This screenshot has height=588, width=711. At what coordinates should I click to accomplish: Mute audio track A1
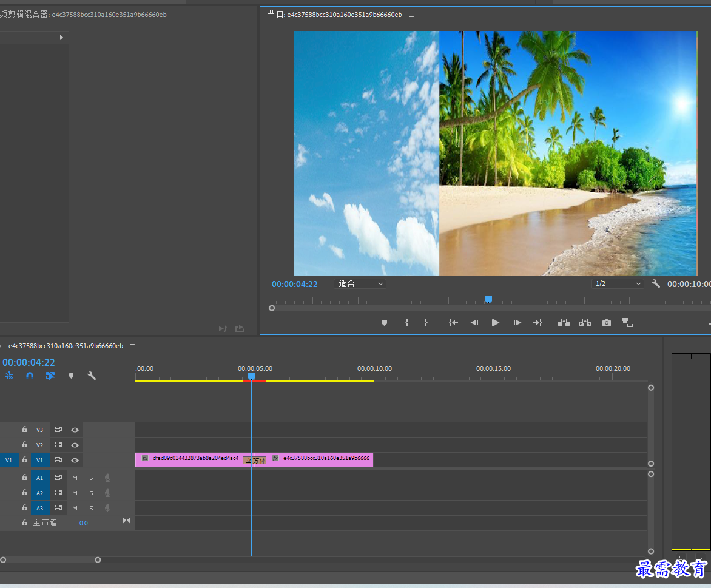coord(75,478)
